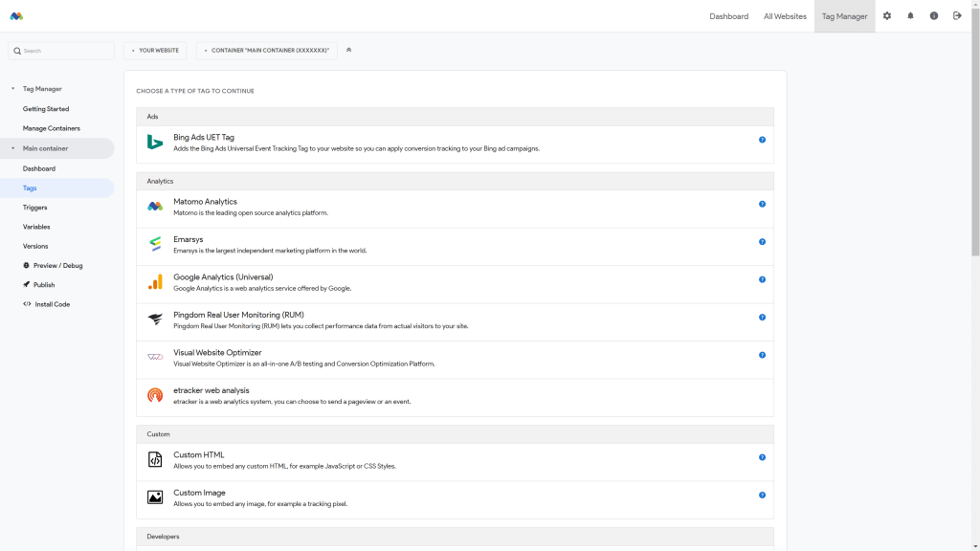Viewport: 980px width, 551px height.
Task: Choose the etracker web analysis tag
Action: (x=455, y=397)
